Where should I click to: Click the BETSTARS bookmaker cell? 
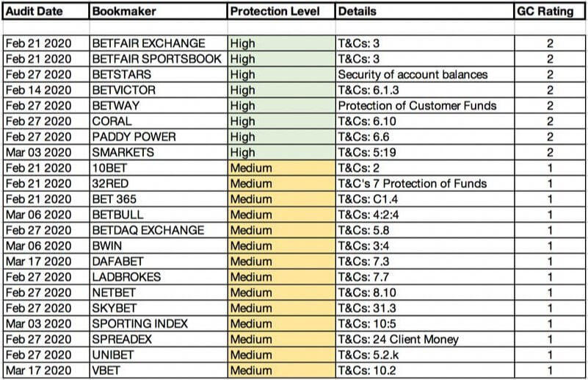coord(158,74)
